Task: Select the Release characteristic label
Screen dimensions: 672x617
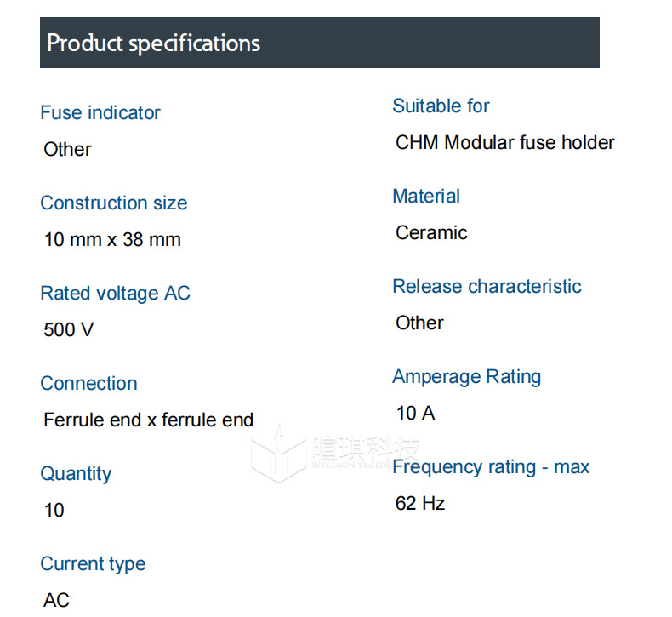Action: pyautogui.click(x=487, y=286)
